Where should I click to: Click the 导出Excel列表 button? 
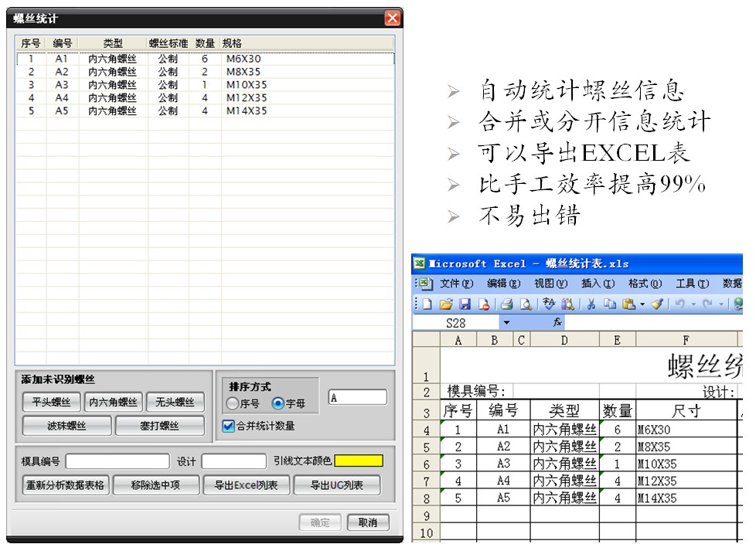[x=246, y=485]
